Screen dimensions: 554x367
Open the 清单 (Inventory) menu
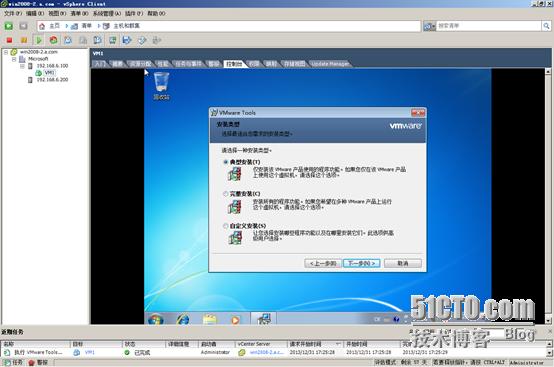[x=79, y=13]
